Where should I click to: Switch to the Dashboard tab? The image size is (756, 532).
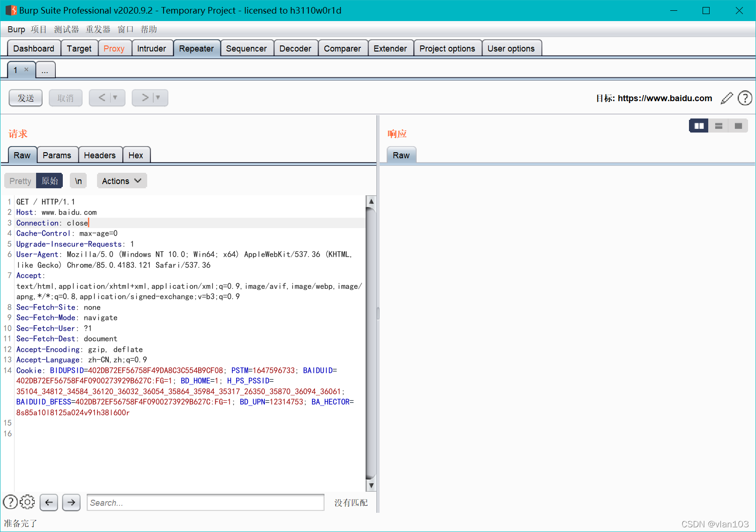point(34,48)
